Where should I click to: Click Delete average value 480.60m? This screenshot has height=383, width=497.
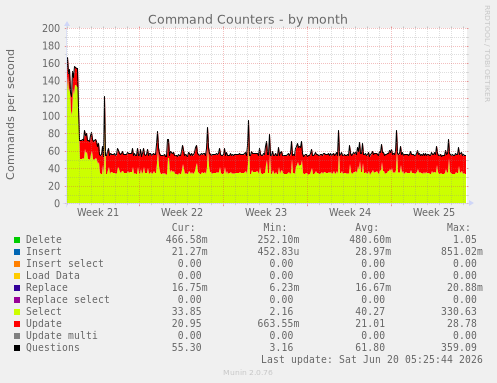[x=370, y=239]
